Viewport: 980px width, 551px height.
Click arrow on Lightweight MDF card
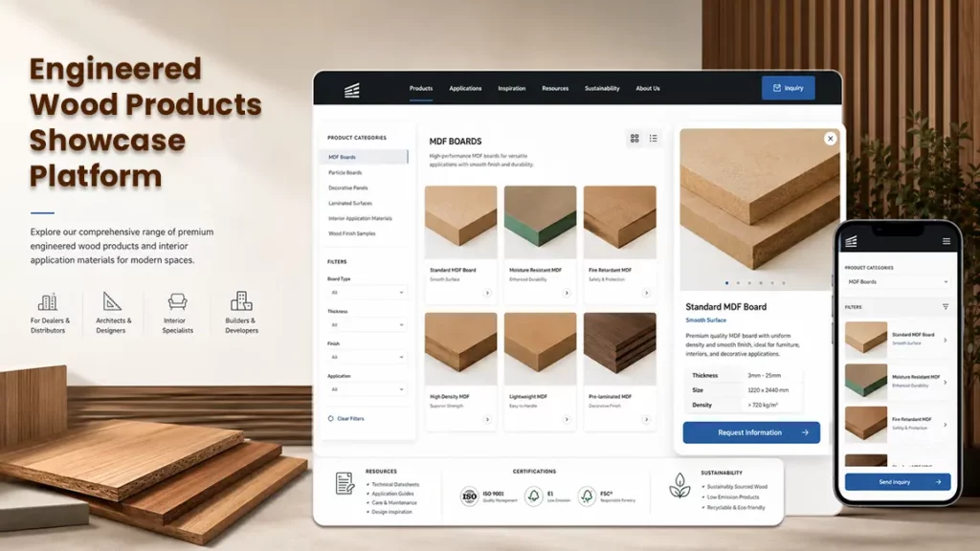point(567,420)
